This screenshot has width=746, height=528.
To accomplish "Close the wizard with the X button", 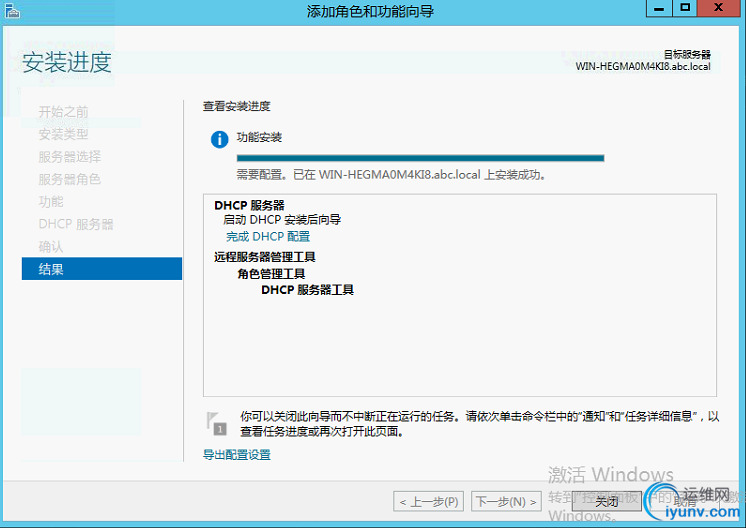I will pos(719,8).
